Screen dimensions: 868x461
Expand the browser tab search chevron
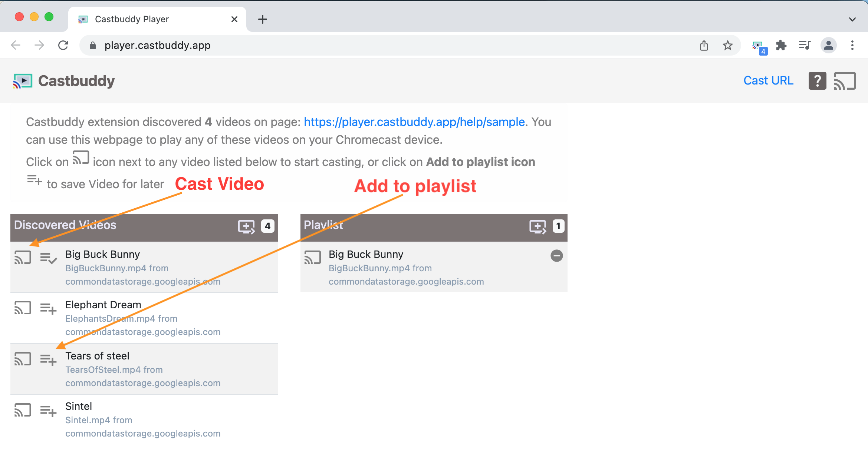[x=852, y=19]
